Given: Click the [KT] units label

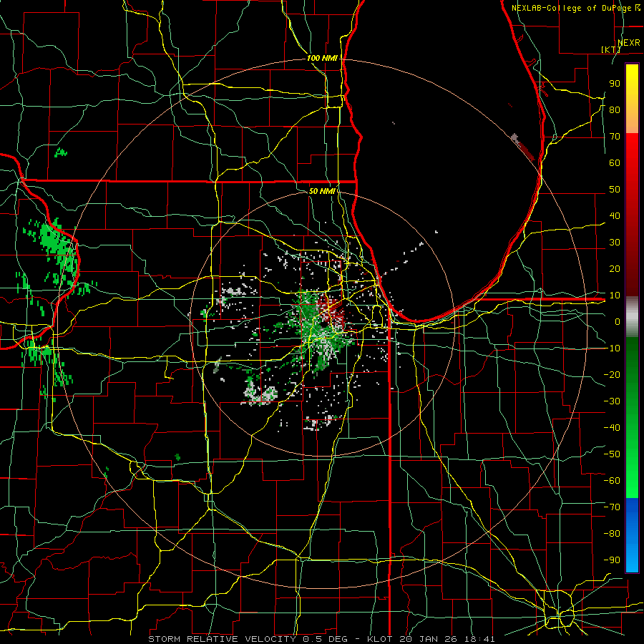Looking at the screenshot, I should 611,49.
